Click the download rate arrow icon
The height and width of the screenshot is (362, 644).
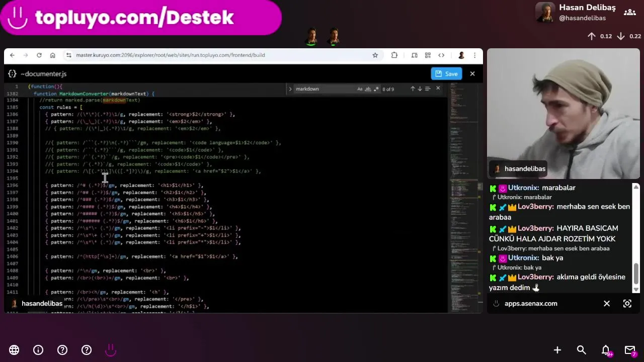[x=621, y=36]
